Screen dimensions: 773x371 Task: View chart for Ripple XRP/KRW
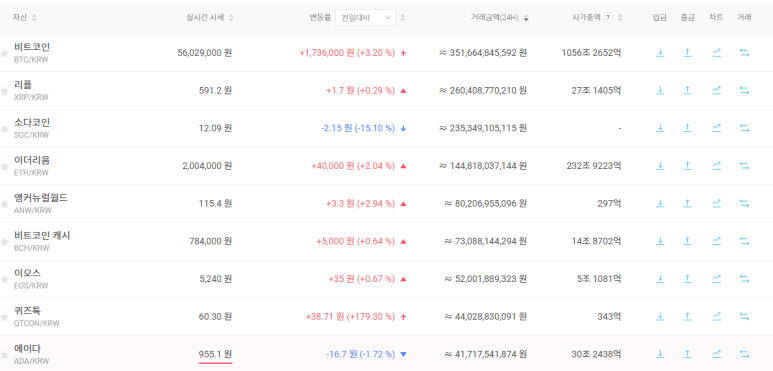[716, 90]
